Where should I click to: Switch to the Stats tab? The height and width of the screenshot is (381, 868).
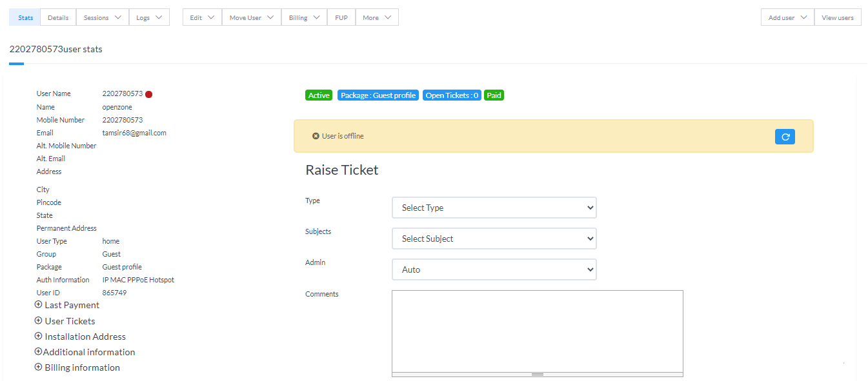[24, 17]
